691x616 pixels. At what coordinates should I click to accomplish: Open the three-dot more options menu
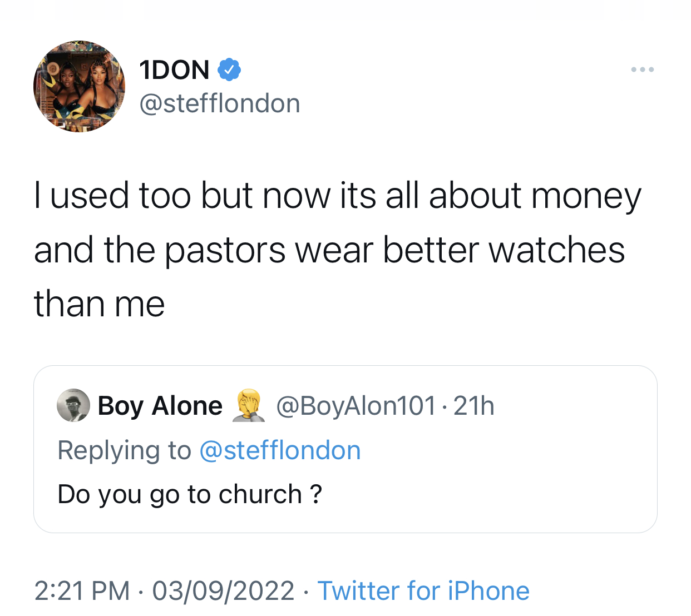tap(643, 70)
